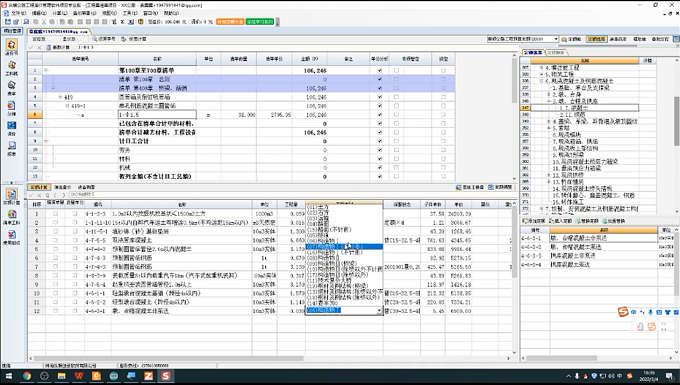Open the 文件 menu
The height and width of the screenshot is (385, 680).
click(18, 13)
